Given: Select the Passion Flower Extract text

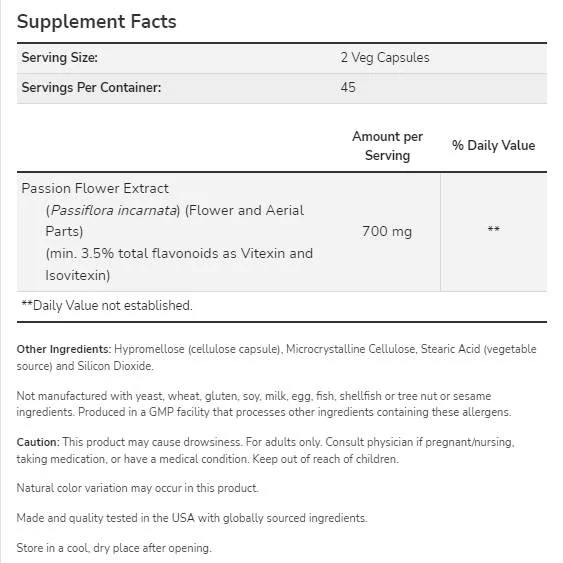Looking at the screenshot, I should pyautogui.click(x=95, y=189).
